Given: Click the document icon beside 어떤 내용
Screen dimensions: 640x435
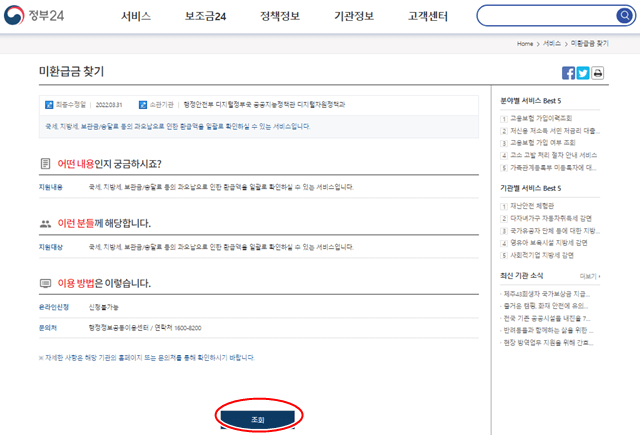Looking at the screenshot, I should coord(45,164).
